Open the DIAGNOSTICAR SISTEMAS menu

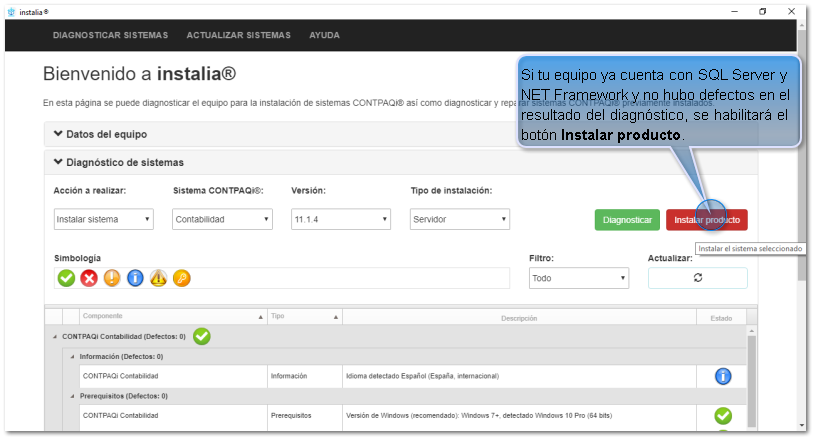pos(111,35)
